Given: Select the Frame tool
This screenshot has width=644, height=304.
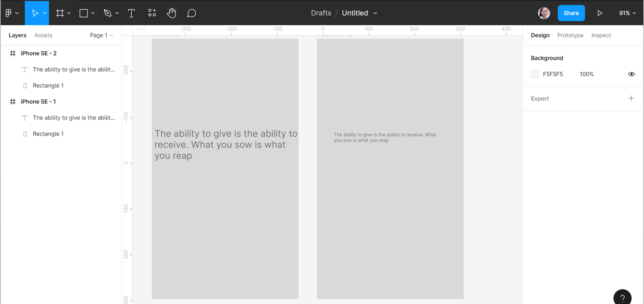Looking at the screenshot, I should [x=60, y=13].
